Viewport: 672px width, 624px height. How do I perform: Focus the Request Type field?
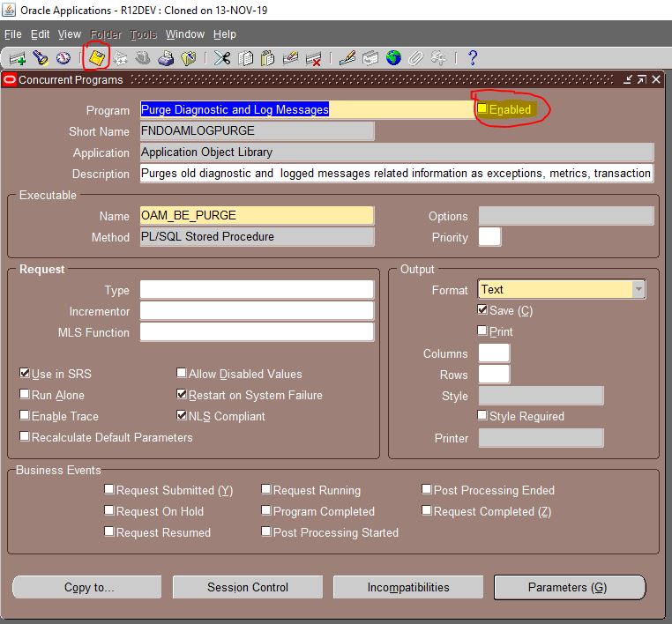click(x=257, y=289)
